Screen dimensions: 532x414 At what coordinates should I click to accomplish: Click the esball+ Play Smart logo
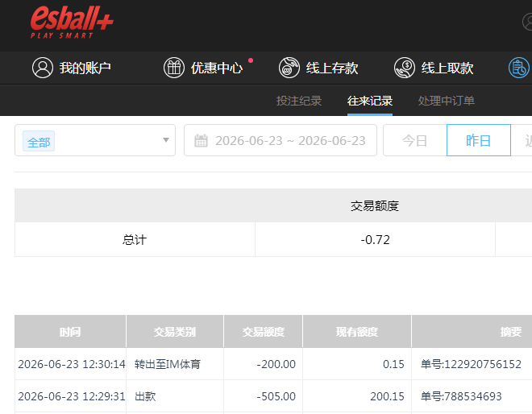click(x=72, y=23)
